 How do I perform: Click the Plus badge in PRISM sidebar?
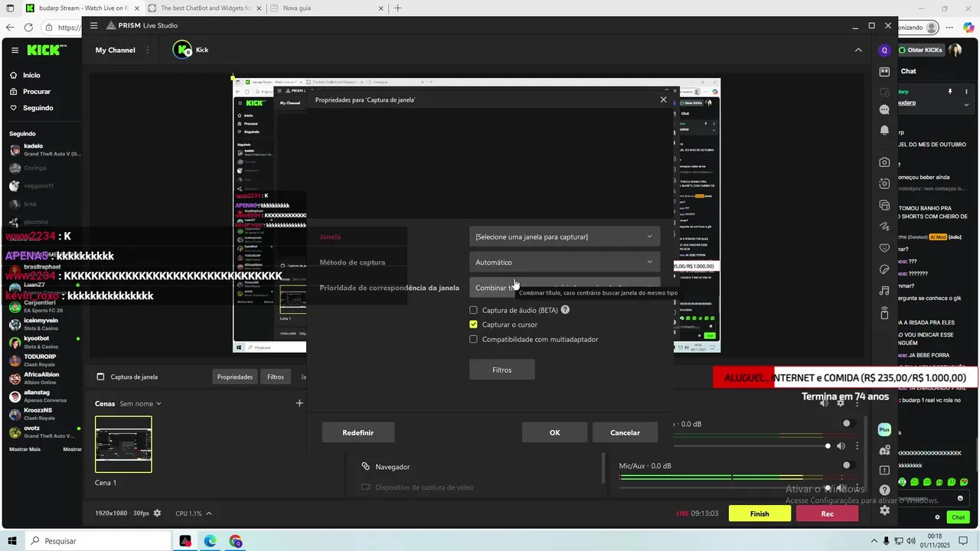point(884,430)
